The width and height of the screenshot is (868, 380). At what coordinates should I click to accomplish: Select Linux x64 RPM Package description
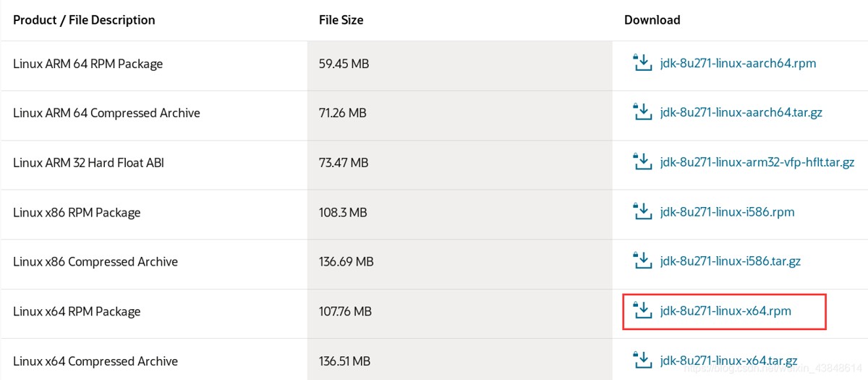[x=77, y=312]
